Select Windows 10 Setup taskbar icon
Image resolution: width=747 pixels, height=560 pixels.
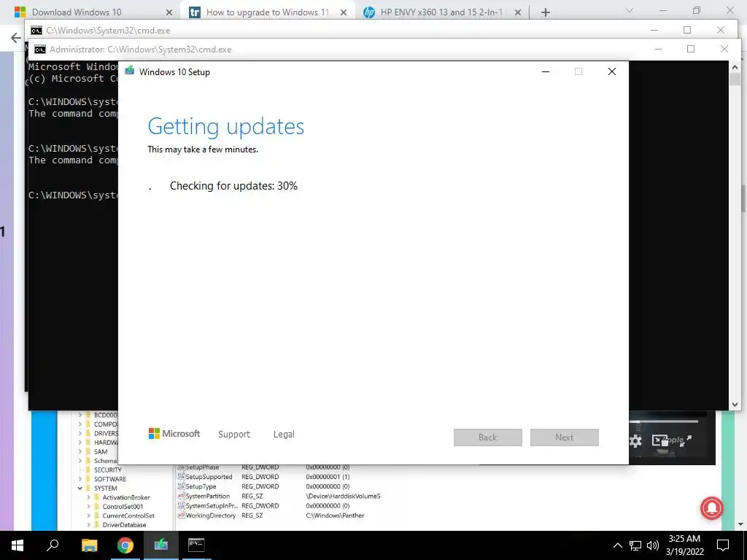161,544
